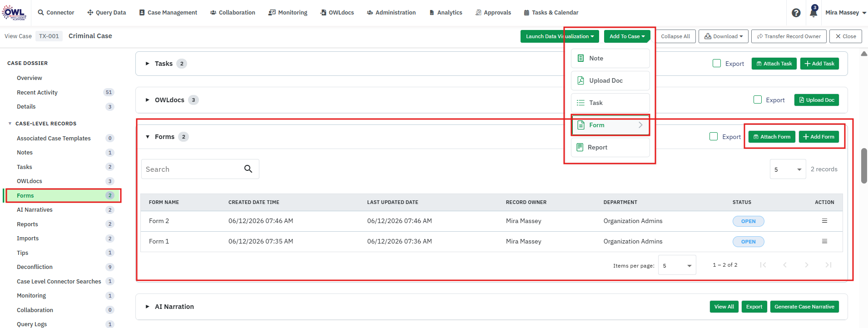Open Items per page dropdown
Image resolution: width=868 pixels, height=328 pixels.
pyautogui.click(x=677, y=265)
